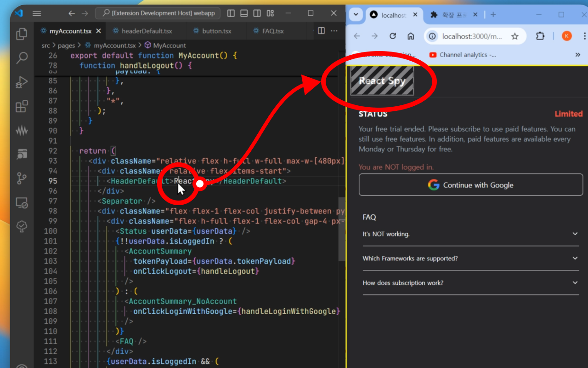This screenshot has height=368, width=588.
Task: Click Continue with Google button
Action: [470, 185]
